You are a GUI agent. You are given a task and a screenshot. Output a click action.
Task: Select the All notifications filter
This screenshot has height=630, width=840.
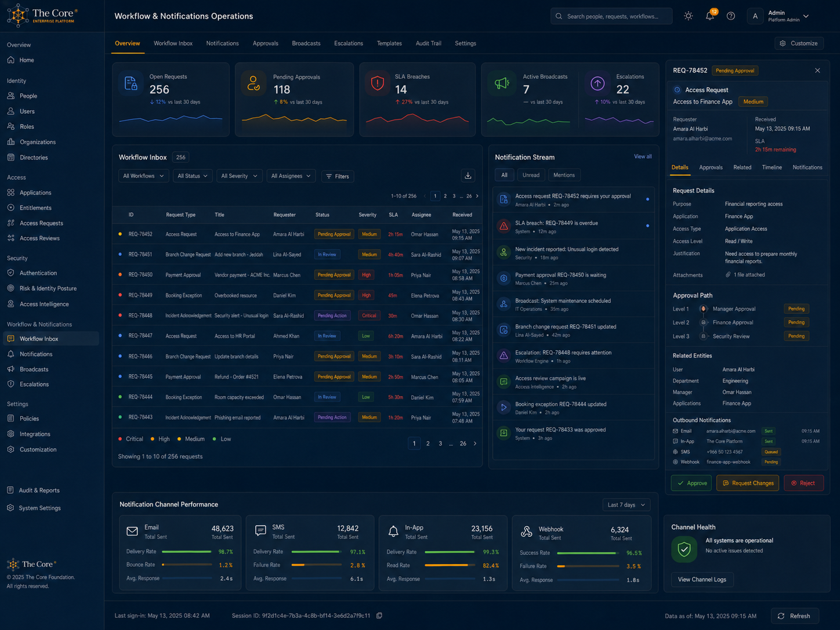(504, 175)
